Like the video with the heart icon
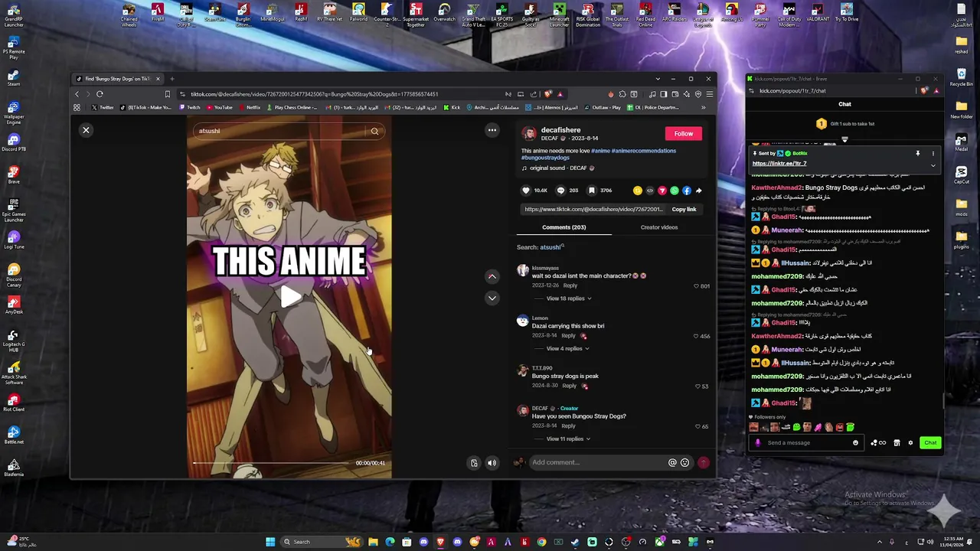This screenshot has width=980, height=551. tap(526, 191)
